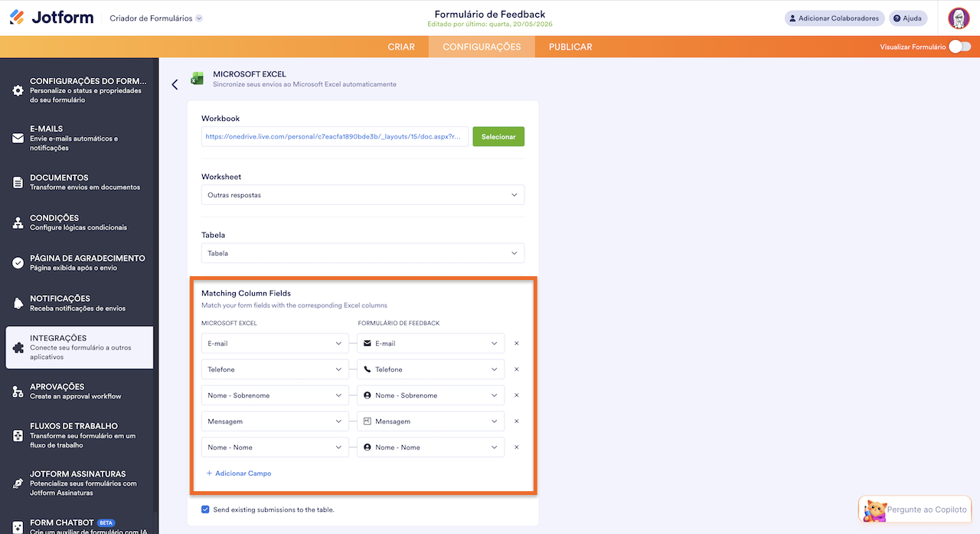
Task: Click the Microsoft Excel integration icon
Action: [197, 78]
